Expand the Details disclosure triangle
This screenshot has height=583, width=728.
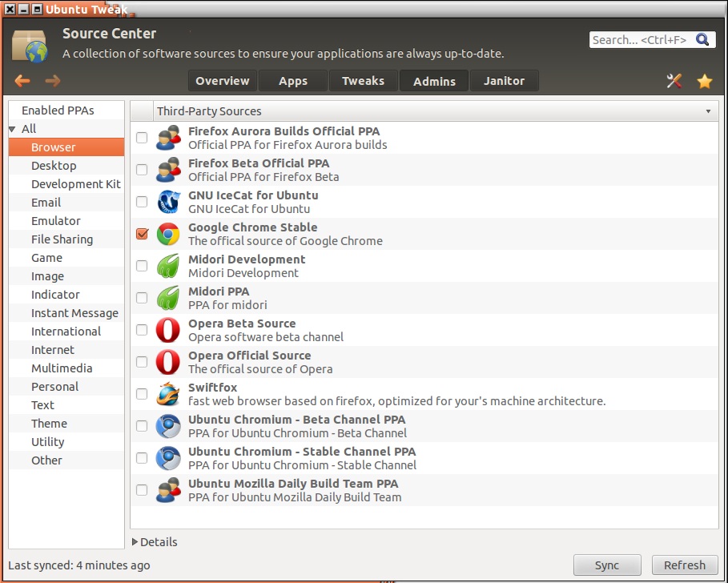tap(135, 541)
